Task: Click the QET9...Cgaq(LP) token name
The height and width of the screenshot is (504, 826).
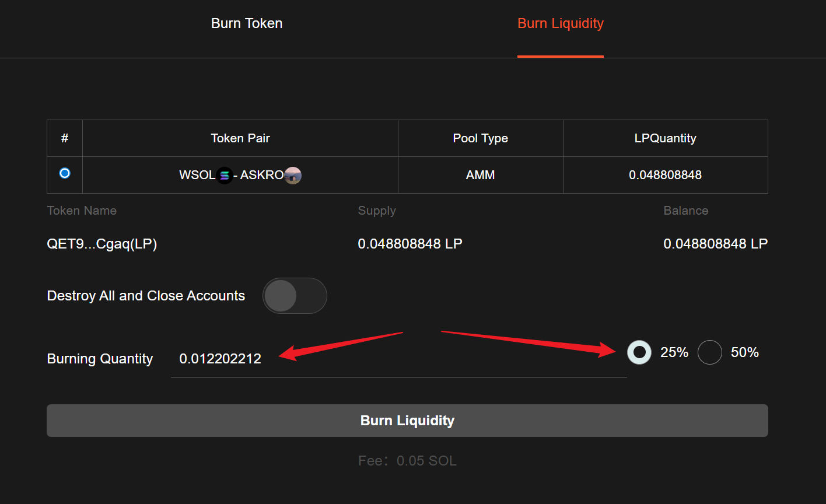Action: [x=102, y=244]
